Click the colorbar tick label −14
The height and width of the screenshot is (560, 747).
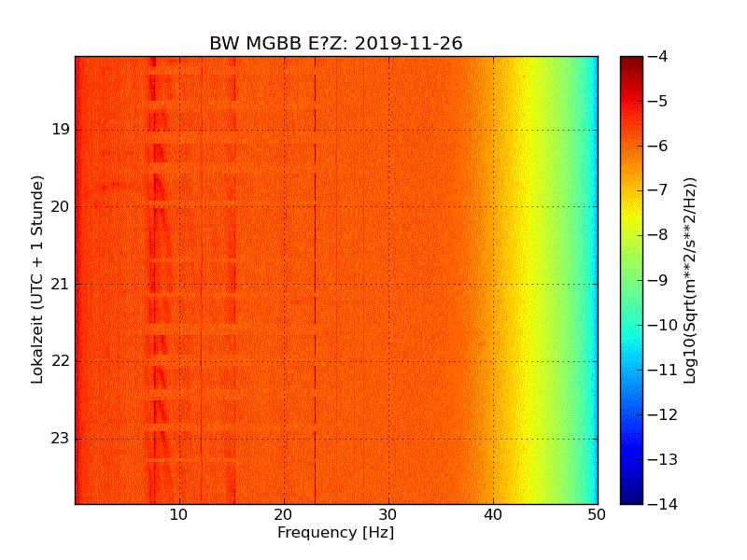[x=663, y=504]
